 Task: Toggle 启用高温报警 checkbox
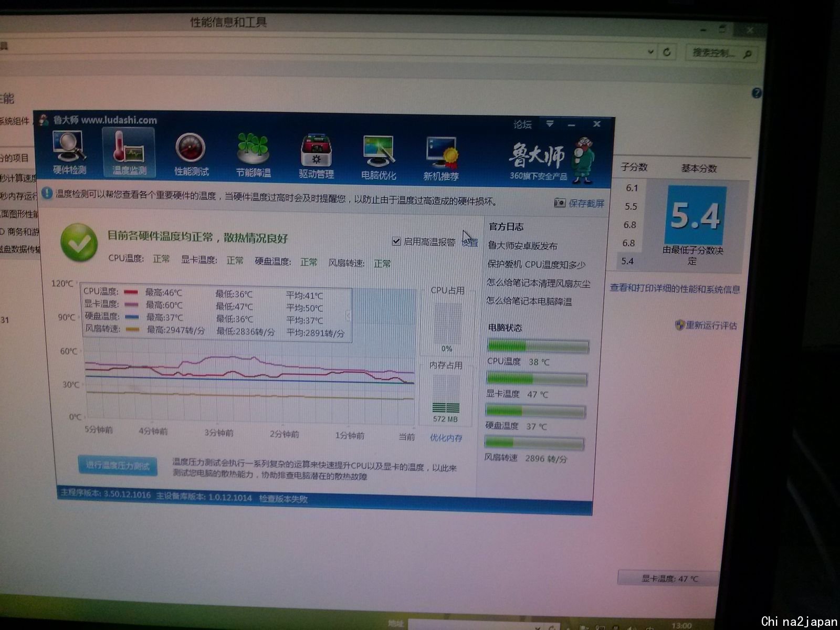[x=396, y=241]
